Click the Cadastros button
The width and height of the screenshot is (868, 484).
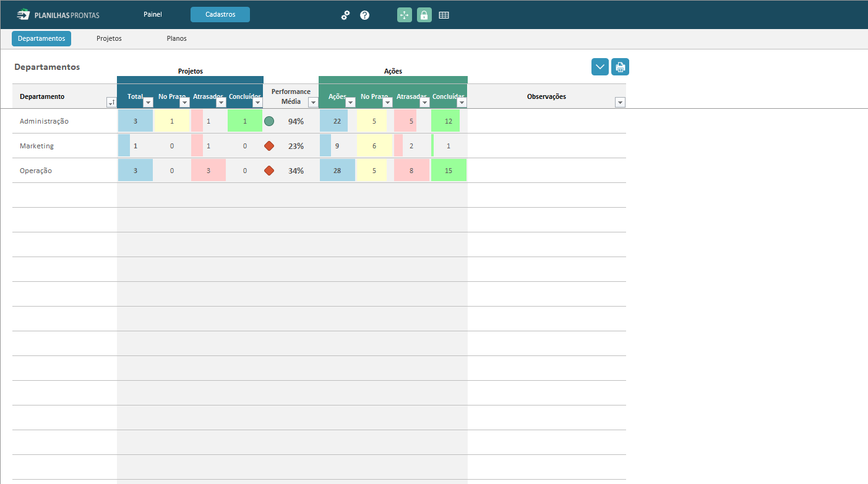tap(220, 14)
